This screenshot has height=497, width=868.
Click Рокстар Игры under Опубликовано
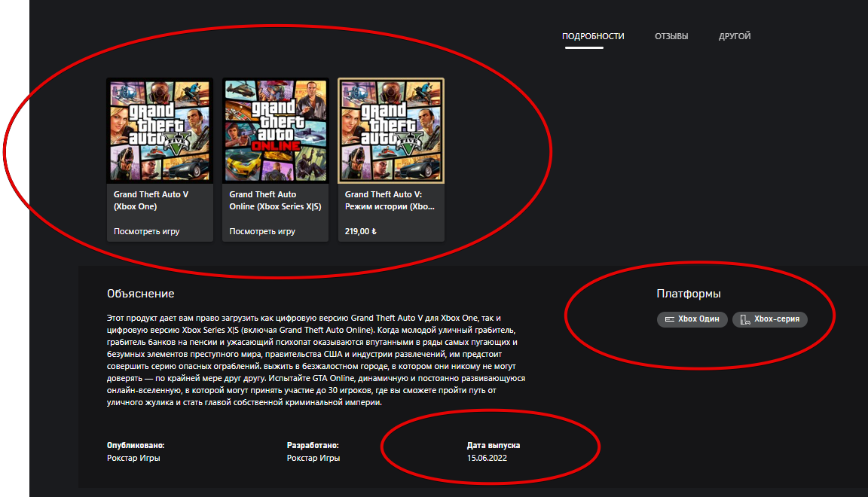133,459
